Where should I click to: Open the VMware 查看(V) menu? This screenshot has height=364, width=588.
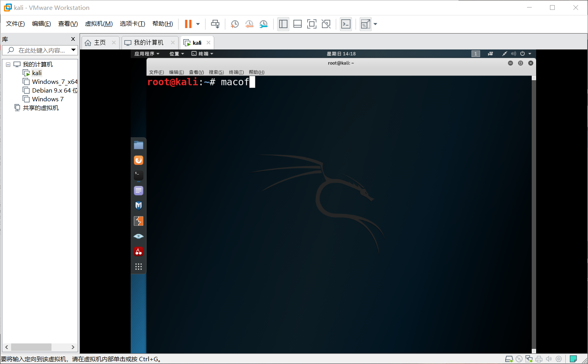tap(68, 24)
